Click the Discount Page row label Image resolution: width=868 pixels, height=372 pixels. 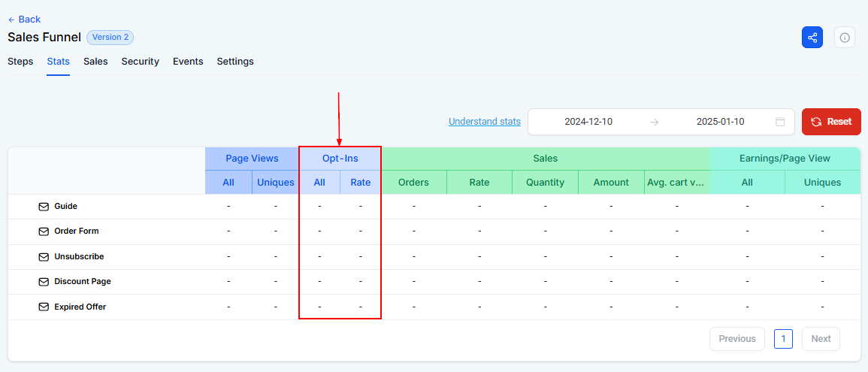pos(83,282)
